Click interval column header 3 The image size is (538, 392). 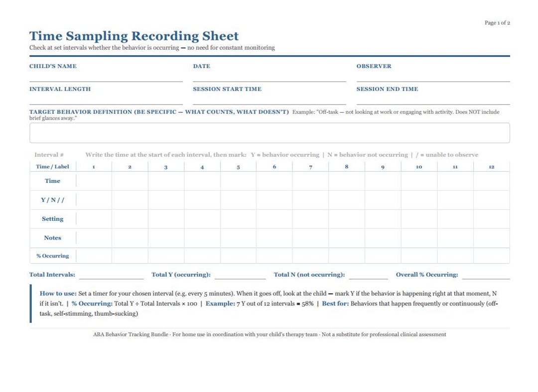[166, 167]
